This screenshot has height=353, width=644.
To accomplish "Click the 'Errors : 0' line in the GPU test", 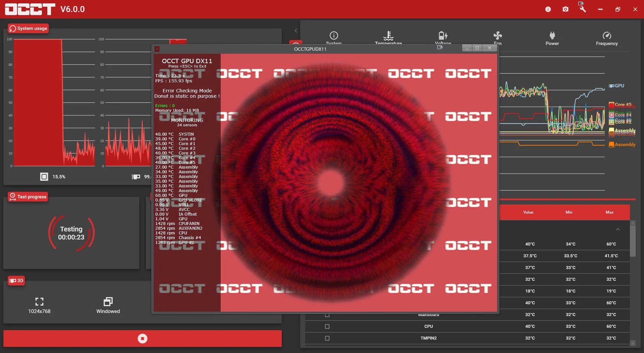I will (165, 106).
